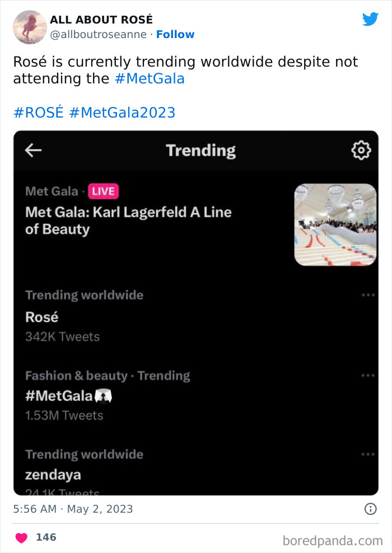The height and width of the screenshot is (553, 392).
Task: Click the heart like icon
Action: [21, 536]
